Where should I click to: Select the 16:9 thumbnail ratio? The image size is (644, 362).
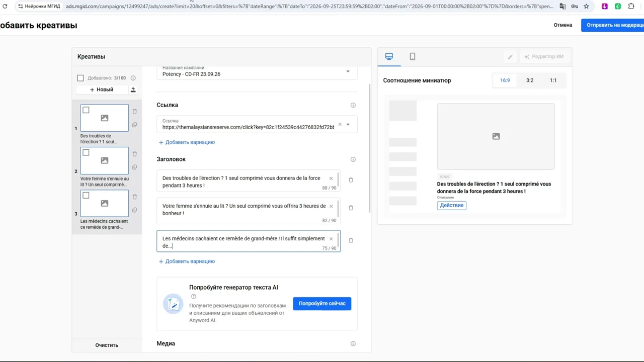click(x=505, y=80)
